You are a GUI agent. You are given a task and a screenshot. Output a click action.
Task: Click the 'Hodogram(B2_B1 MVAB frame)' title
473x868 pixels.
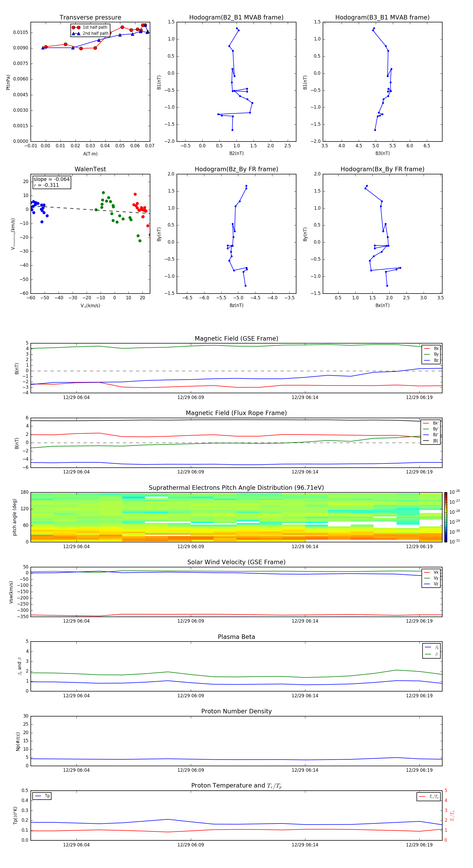[236, 18]
